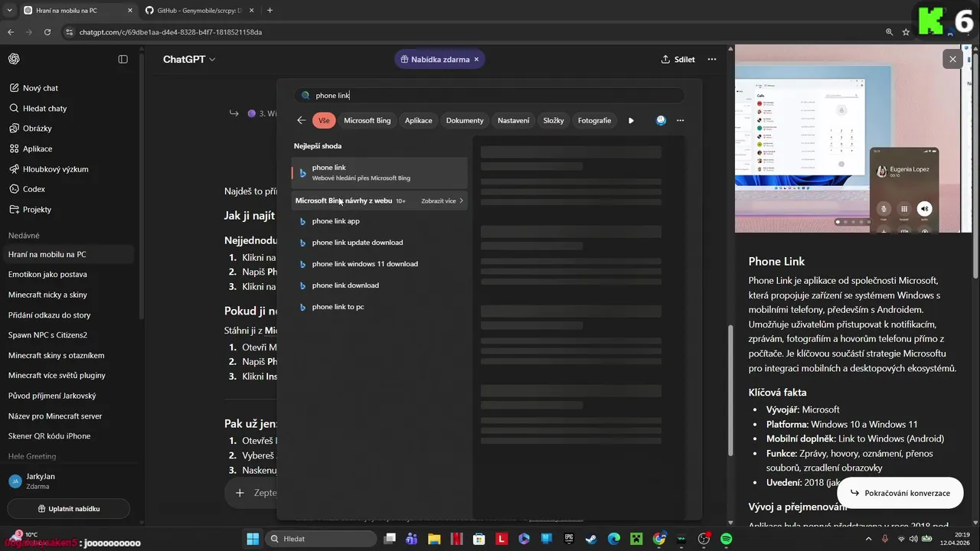Open Spotify from taskbar

(726, 539)
